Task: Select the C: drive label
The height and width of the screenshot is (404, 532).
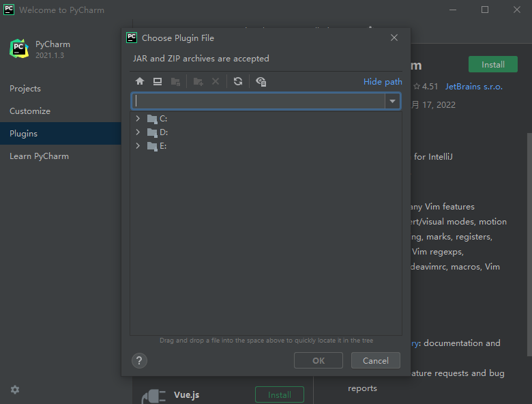Action: [x=164, y=119]
